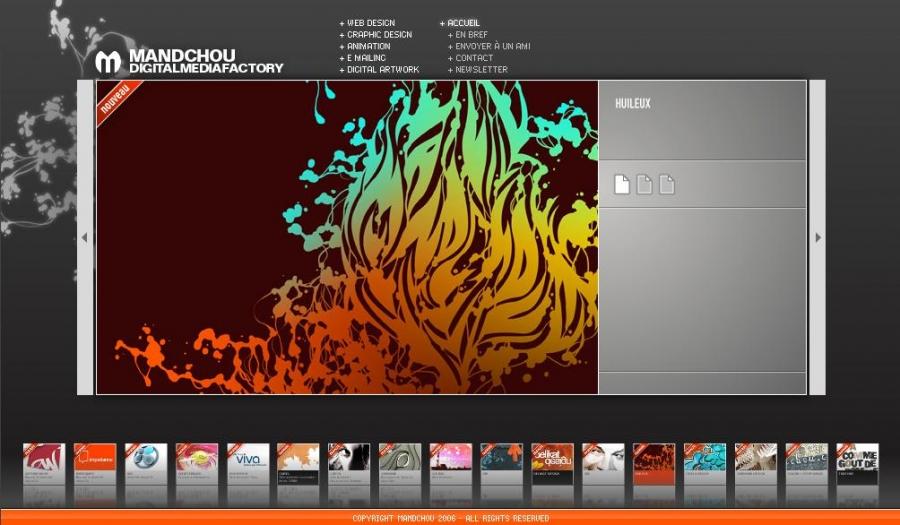Open the second page icon under Huileux
This screenshot has width=900, height=525.
pyautogui.click(x=644, y=184)
